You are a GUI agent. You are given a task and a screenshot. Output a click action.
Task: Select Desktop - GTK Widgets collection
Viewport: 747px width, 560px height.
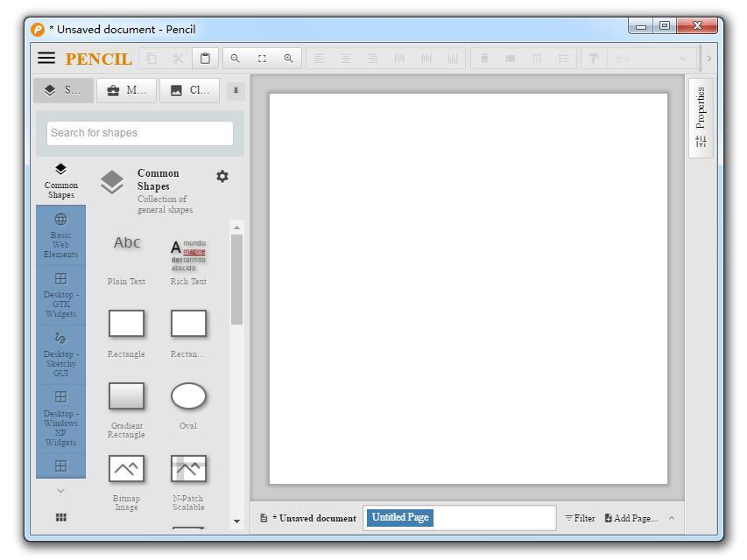click(x=61, y=295)
